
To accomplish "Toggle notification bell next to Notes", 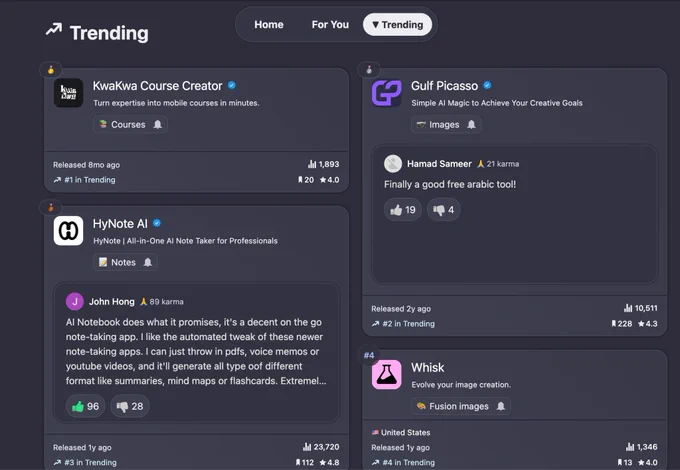I will [x=148, y=262].
